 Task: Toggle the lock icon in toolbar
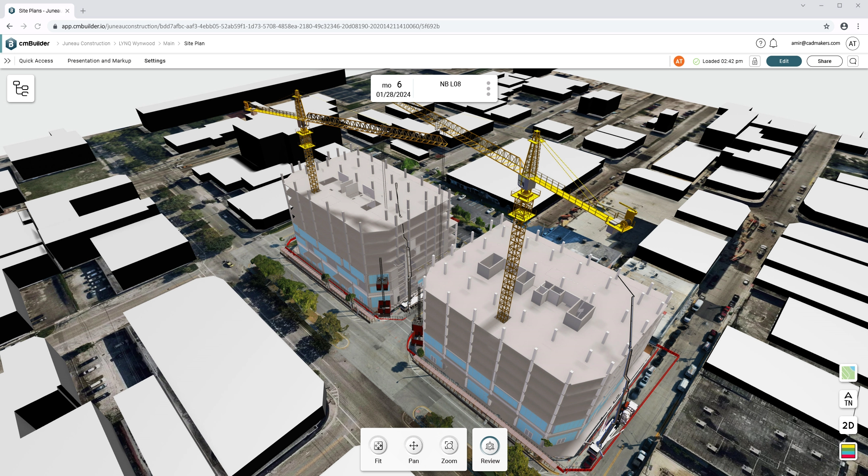[755, 61]
